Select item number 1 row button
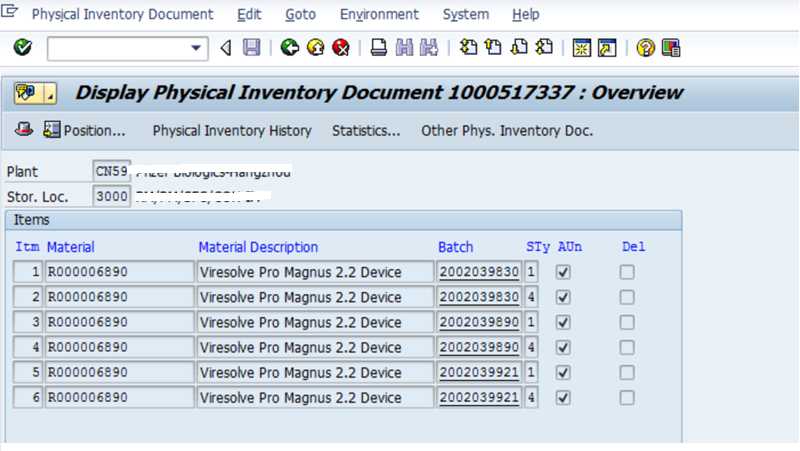The height and width of the screenshot is (451, 800). click(28, 272)
